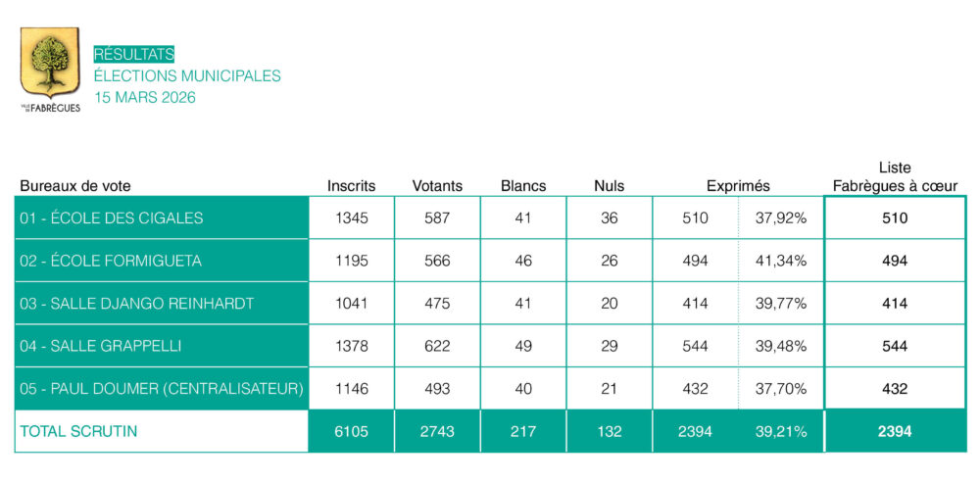Select the RÉSULTATS highlighted heading
This screenshot has width=980, height=482.
coord(133,55)
